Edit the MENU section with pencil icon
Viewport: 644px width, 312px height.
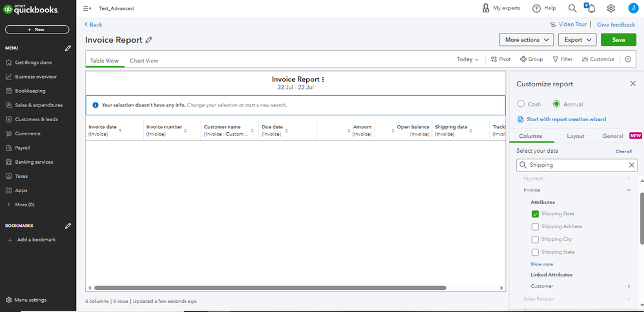tap(68, 48)
